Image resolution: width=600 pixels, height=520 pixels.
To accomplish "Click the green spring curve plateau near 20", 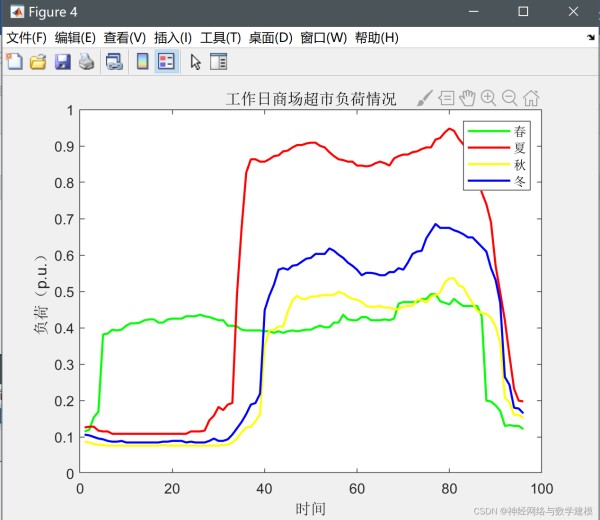I will [172, 318].
